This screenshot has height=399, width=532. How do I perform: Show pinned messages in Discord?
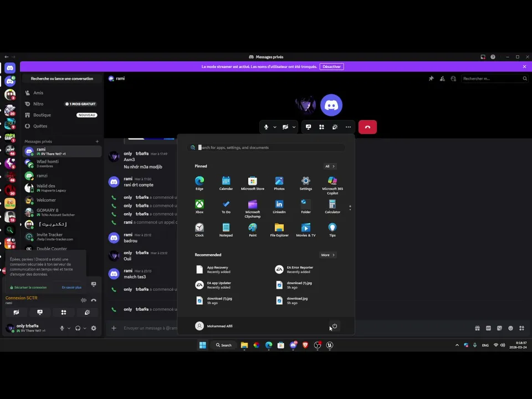(x=431, y=78)
